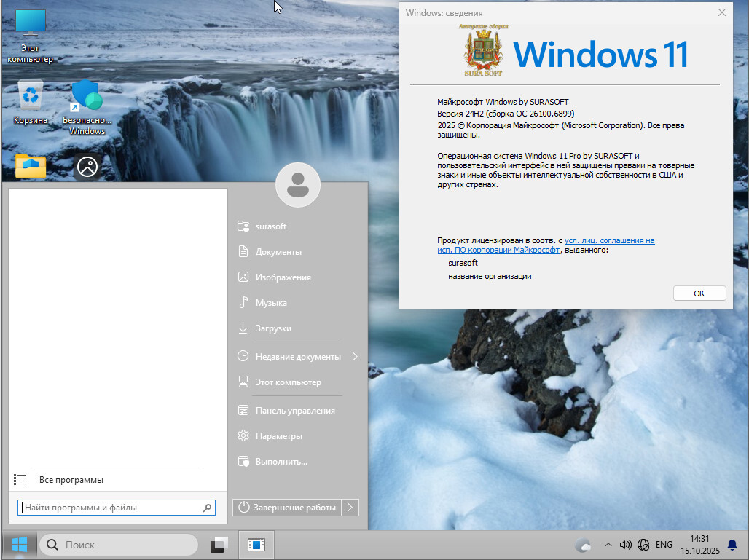Expand the Недавние документы submenu arrow
Image resolution: width=749 pixels, height=560 pixels.
point(355,357)
